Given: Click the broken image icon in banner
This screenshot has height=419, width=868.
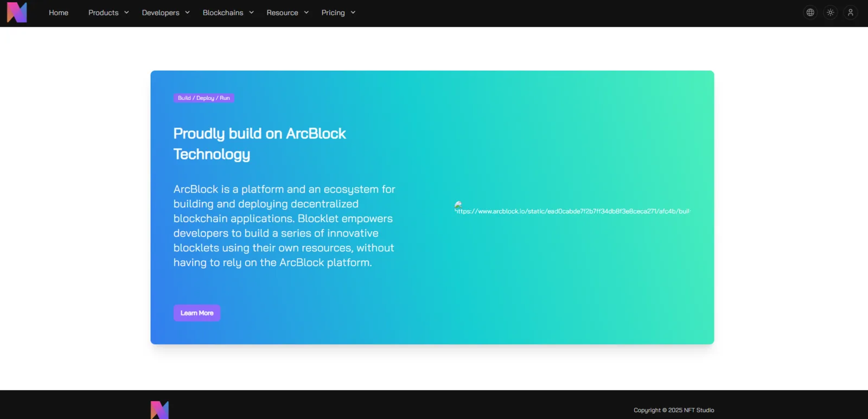Looking at the screenshot, I should coord(458,205).
